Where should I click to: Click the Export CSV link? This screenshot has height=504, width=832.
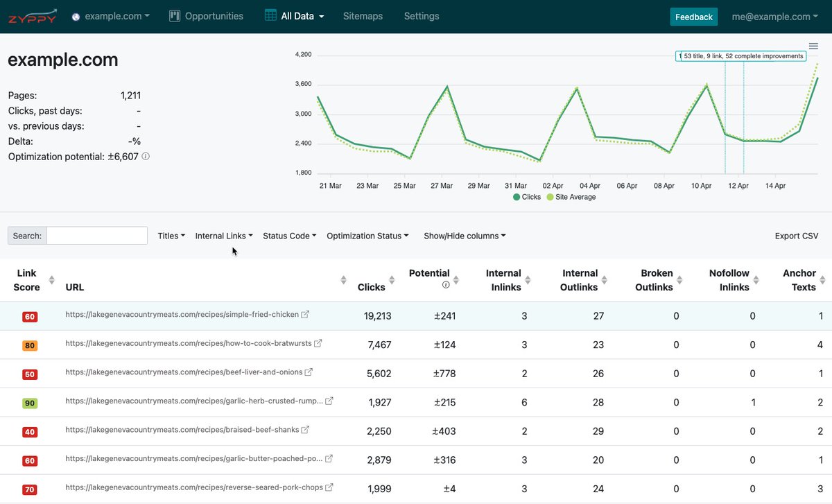click(x=796, y=236)
